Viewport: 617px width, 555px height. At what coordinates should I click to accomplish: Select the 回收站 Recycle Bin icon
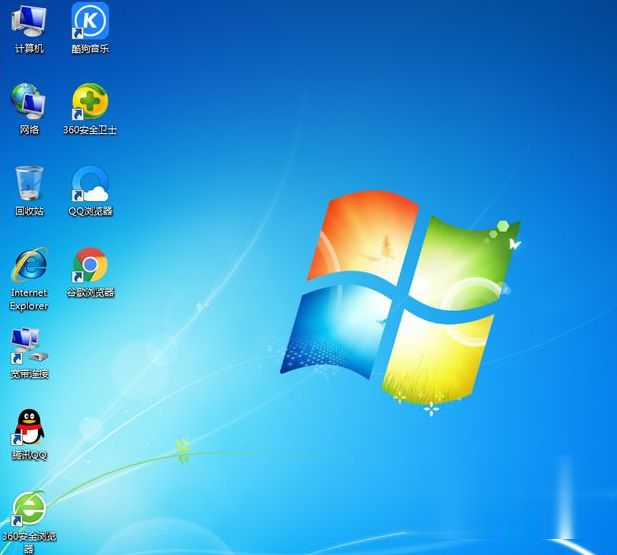[x=29, y=183]
